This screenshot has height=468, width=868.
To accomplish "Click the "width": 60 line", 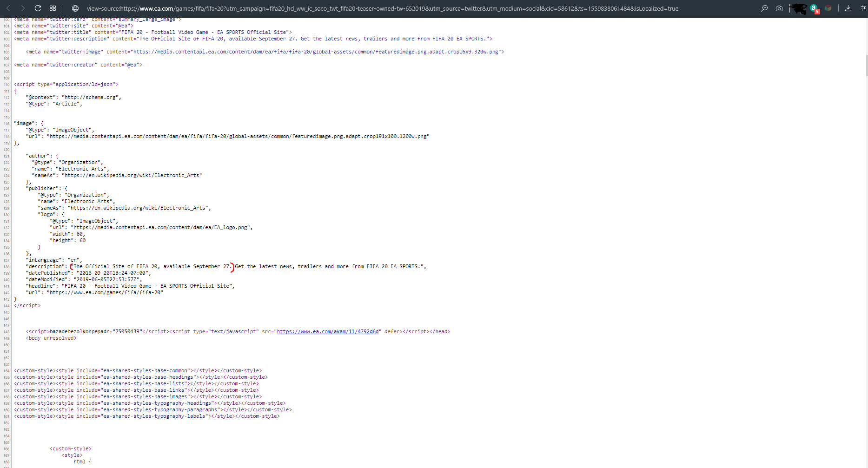I will click(x=67, y=234).
